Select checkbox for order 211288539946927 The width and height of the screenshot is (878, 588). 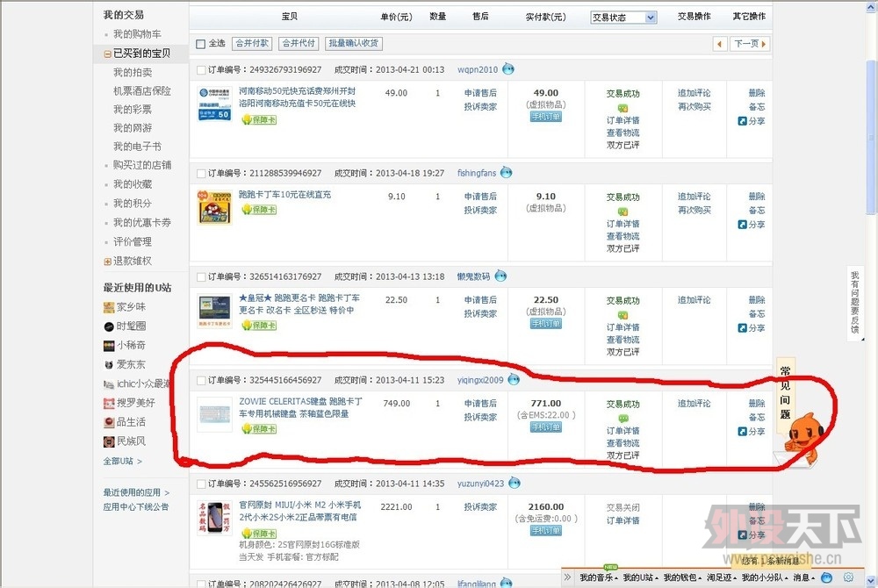201,174
